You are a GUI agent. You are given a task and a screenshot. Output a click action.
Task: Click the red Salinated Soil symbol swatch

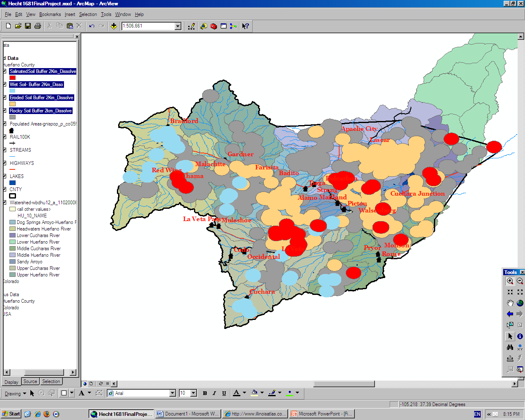coord(12,78)
